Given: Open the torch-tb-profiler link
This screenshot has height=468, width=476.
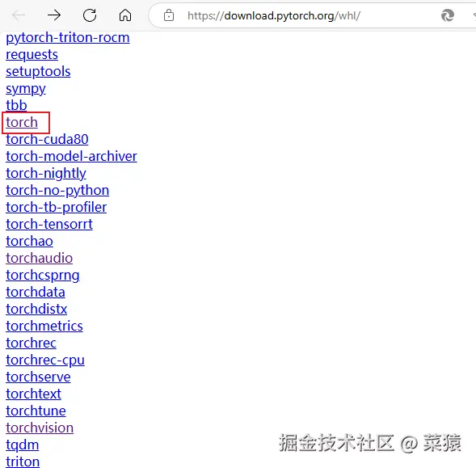Looking at the screenshot, I should point(56,208).
